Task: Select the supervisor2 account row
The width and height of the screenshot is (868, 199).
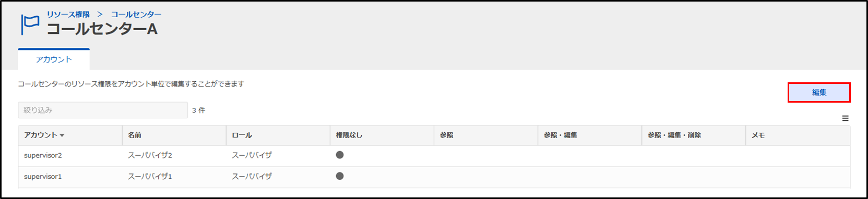Action: click(x=434, y=155)
